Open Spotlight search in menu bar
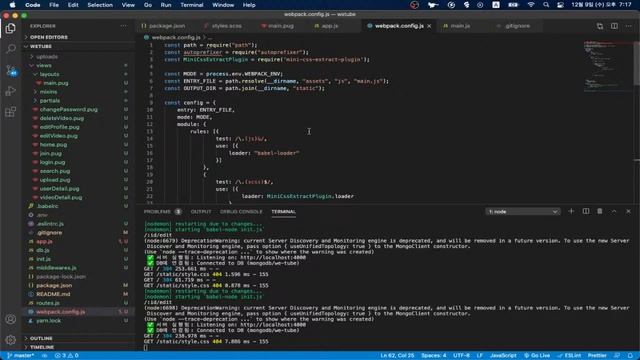The image size is (640, 360). click(x=546, y=5)
